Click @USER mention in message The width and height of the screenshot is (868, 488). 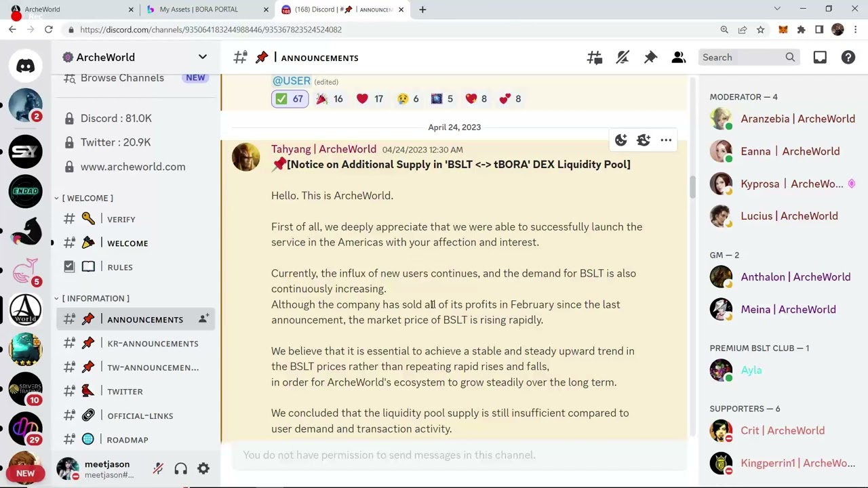tap(292, 81)
